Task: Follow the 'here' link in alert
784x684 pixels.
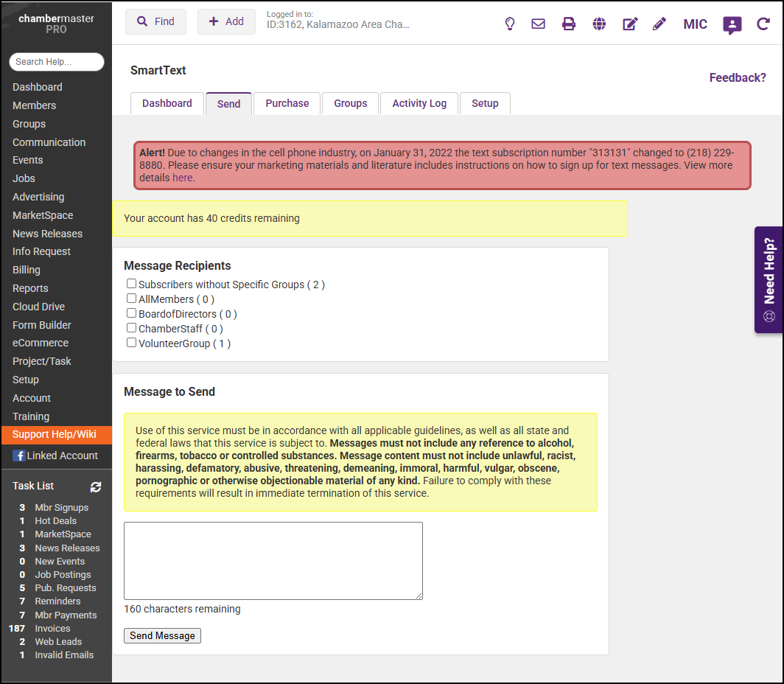Action: tap(182, 178)
